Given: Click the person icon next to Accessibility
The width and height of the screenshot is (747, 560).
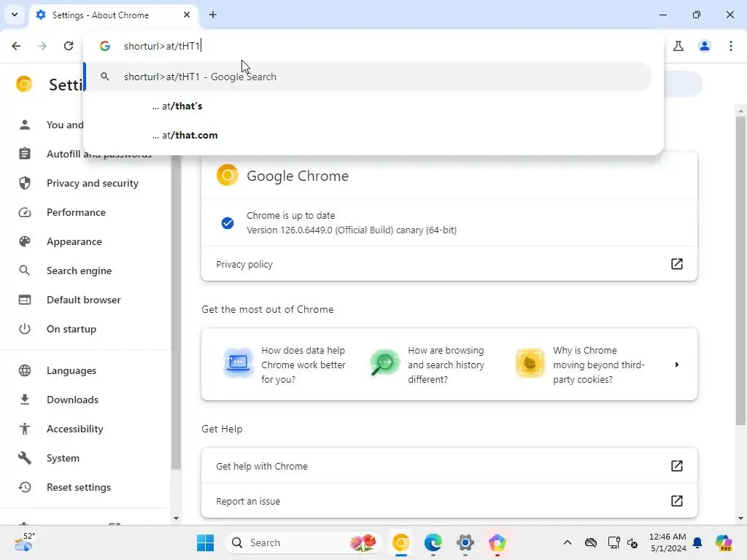Looking at the screenshot, I should pos(25,429).
